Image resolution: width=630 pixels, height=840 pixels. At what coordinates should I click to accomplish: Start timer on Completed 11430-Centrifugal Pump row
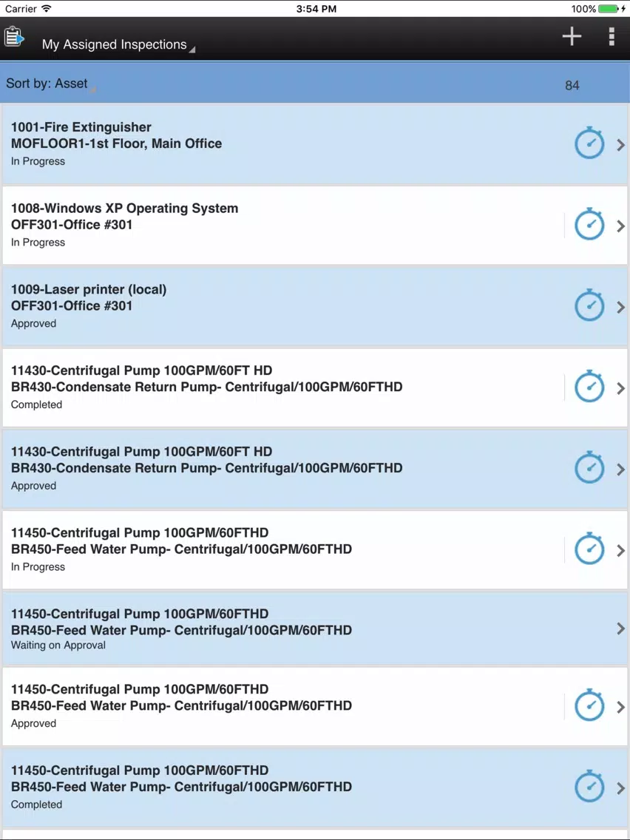[x=589, y=387]
